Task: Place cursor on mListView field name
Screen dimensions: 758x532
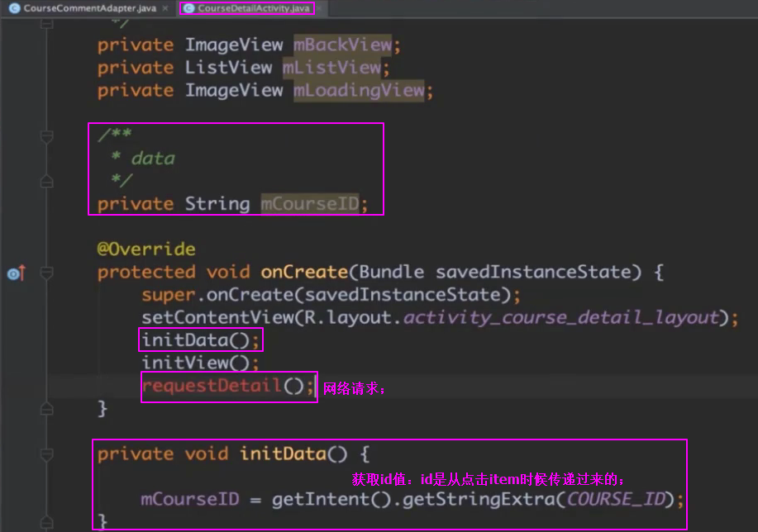Action: pos(331,68)
